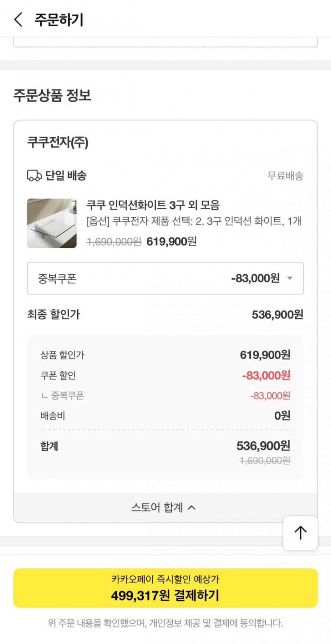
Task: Tap the 쿠쿠전자(주) store name
Action: pos(58,142)
